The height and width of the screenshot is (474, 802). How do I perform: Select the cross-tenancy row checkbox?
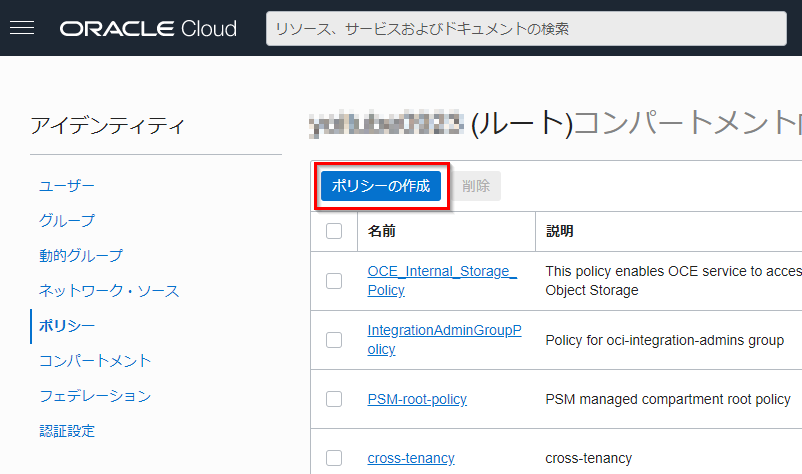click(334, 458)
